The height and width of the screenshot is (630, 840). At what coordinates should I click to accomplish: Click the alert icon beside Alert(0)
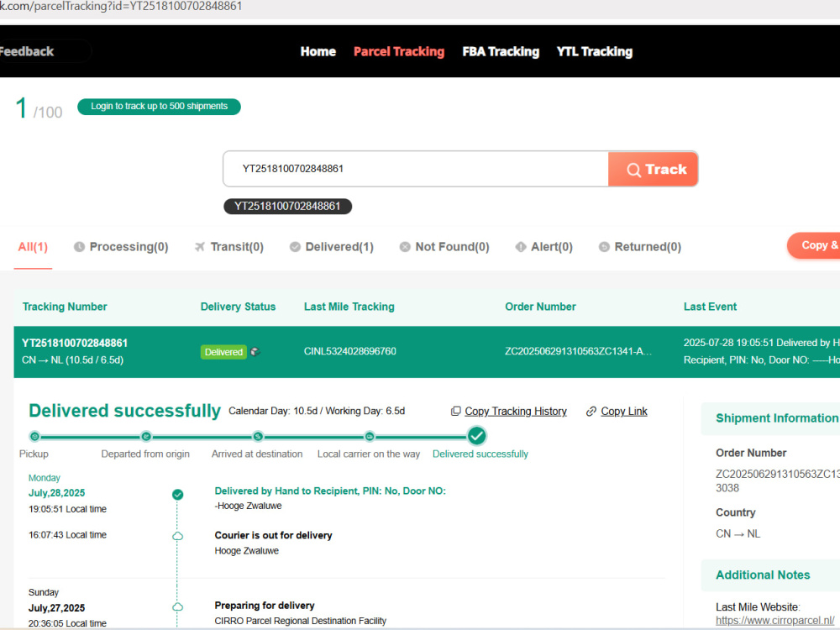click(x=521, y=247)
